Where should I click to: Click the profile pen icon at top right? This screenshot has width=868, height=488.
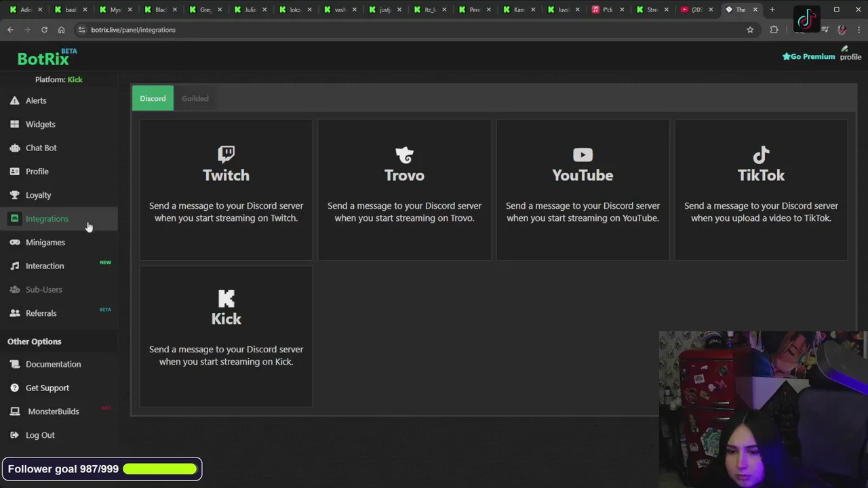pos(845,49)
